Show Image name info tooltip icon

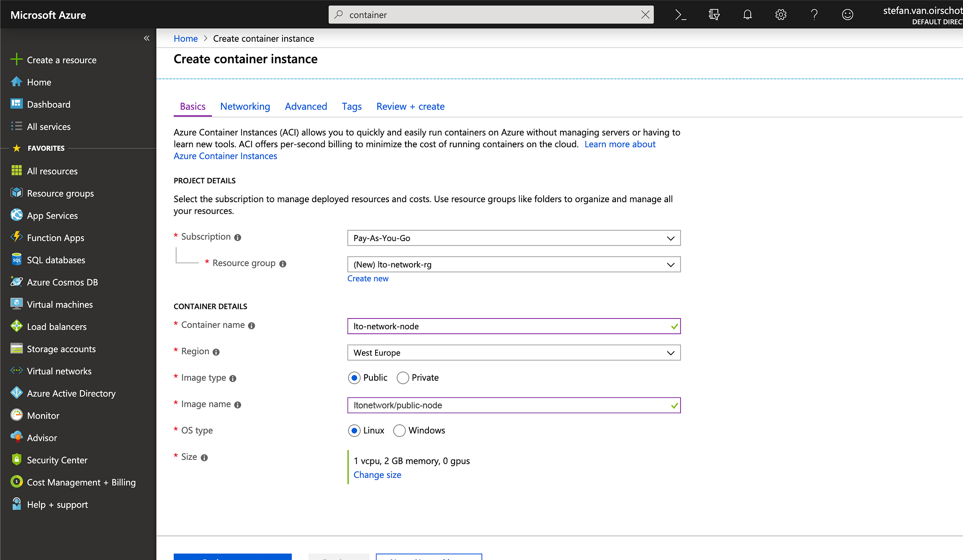coord(238,405)
